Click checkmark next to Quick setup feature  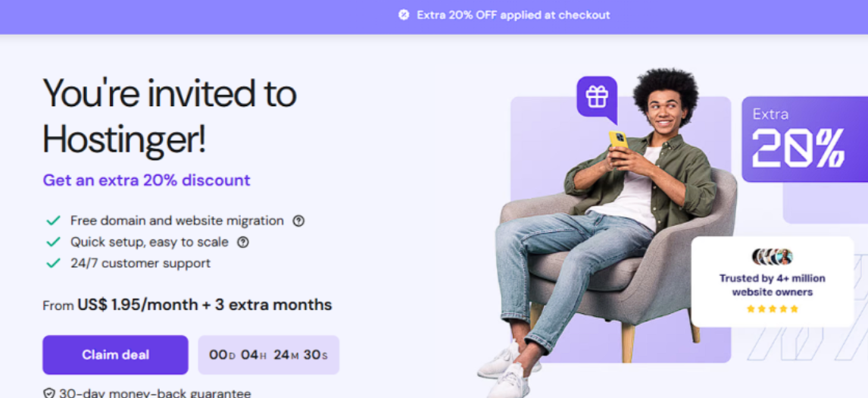(x=53, y=243)
